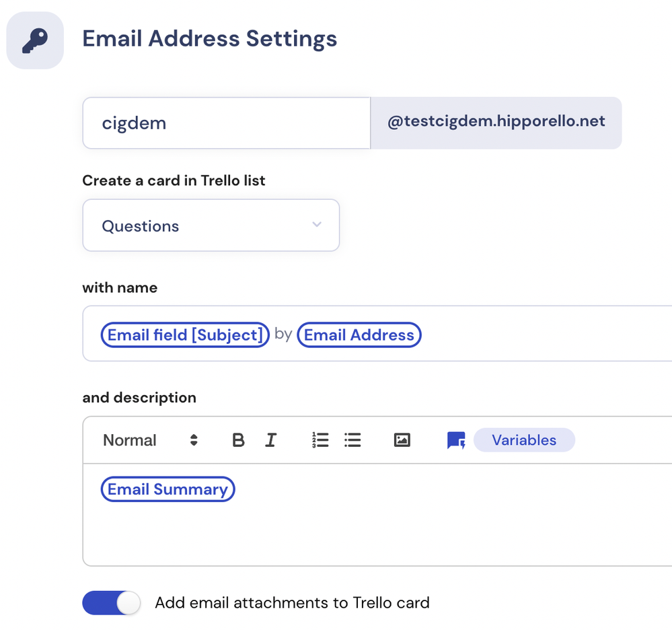672x630 pixels.
Task: Click the key icon beside Email Address Settings
Action: (35, 41)
